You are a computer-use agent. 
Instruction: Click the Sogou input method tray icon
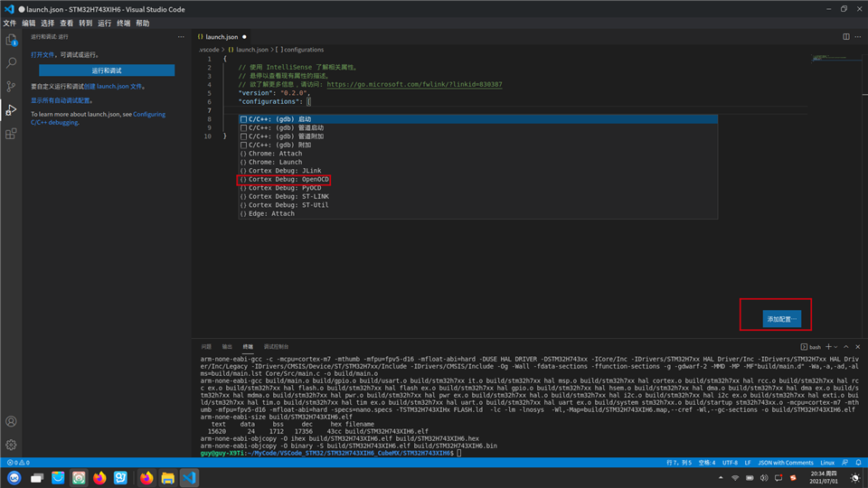point(793,478)
